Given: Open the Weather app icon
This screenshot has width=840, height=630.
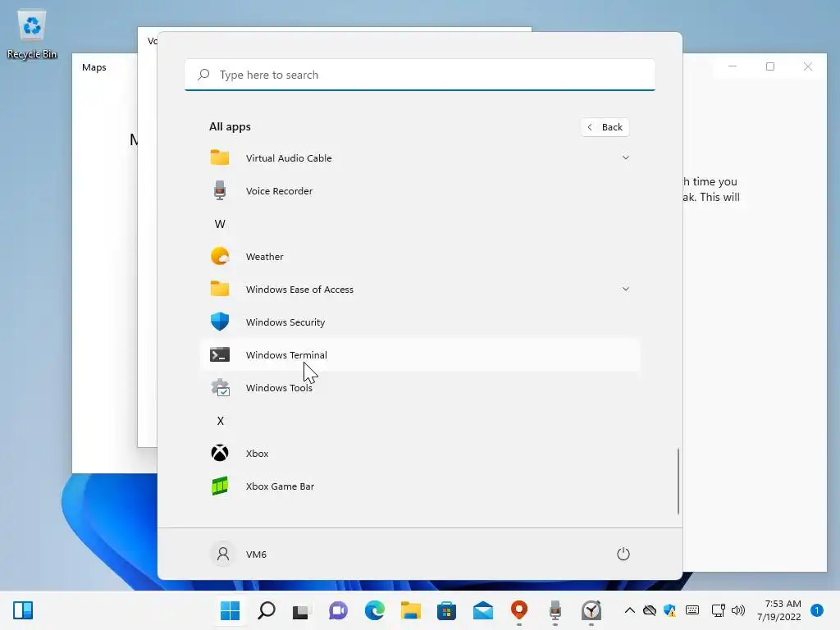Looking at the screenshot, I should click(x=220, y=256).
